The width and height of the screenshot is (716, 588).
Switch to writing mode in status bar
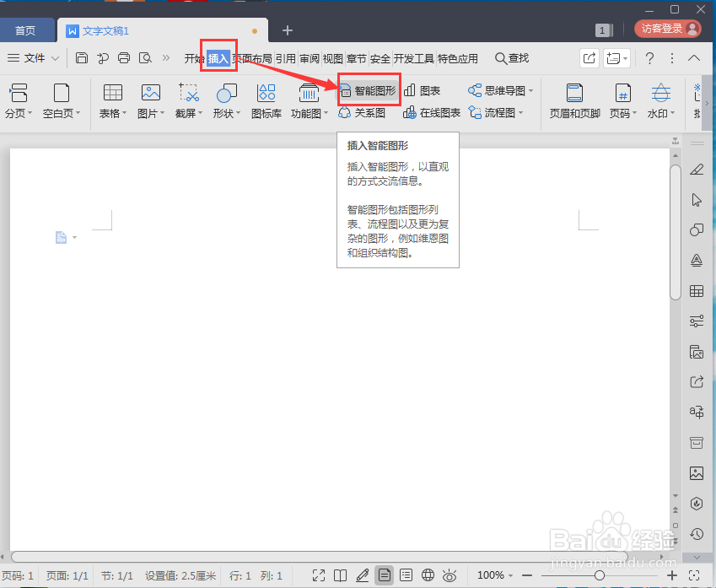click(x=362, y=575)
